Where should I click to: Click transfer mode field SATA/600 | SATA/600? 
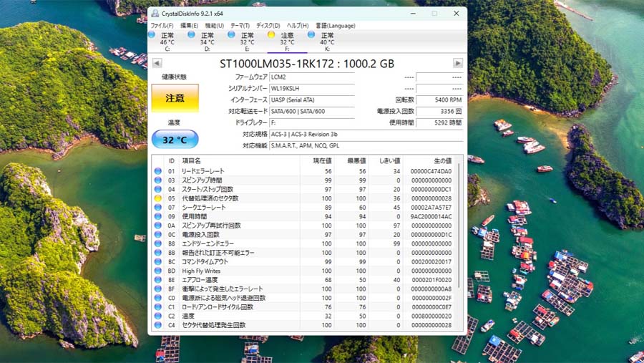pyautogui.click(x=312, y=112)
